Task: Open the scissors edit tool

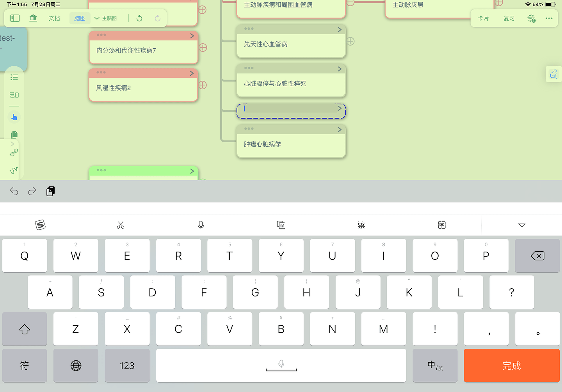Action: tap(121, 225)
